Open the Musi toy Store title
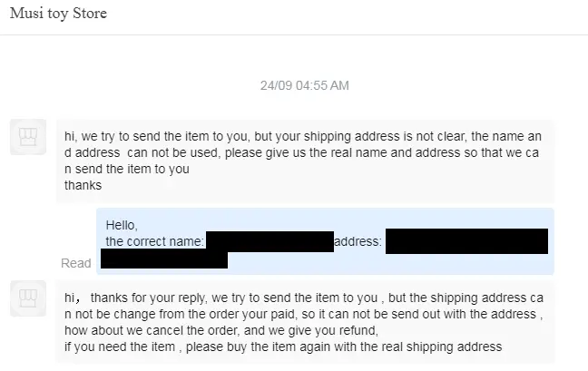The height and width of the screenshot is (371, 588). click(58, 13)
